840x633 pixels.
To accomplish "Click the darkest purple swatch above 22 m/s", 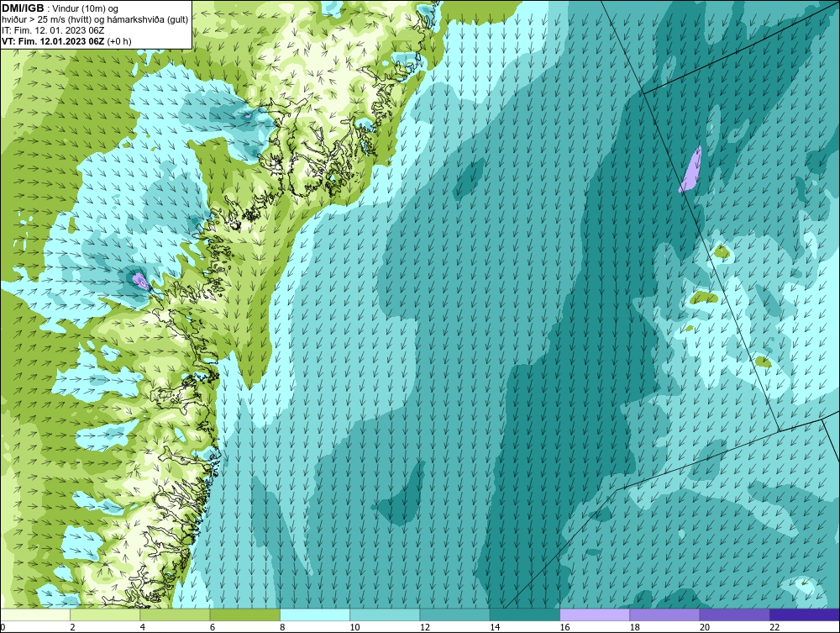I will tap(804, 615).
